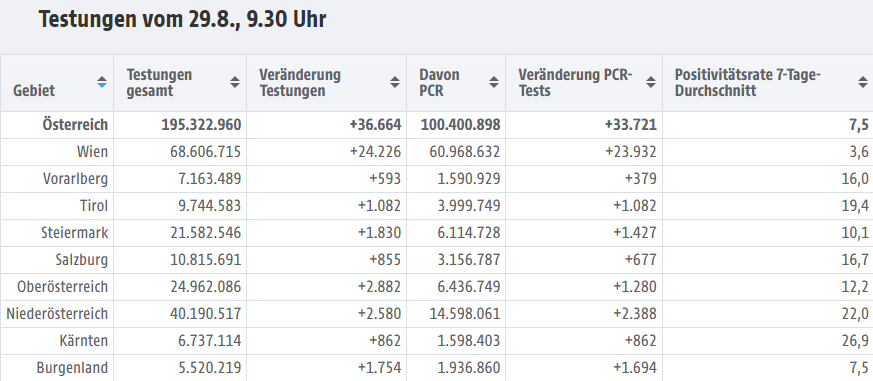Screen dimensions: 873x381
Task: Click the Davon PCR sort arrows
Action: pyautogui.click(x=494, y=82)
